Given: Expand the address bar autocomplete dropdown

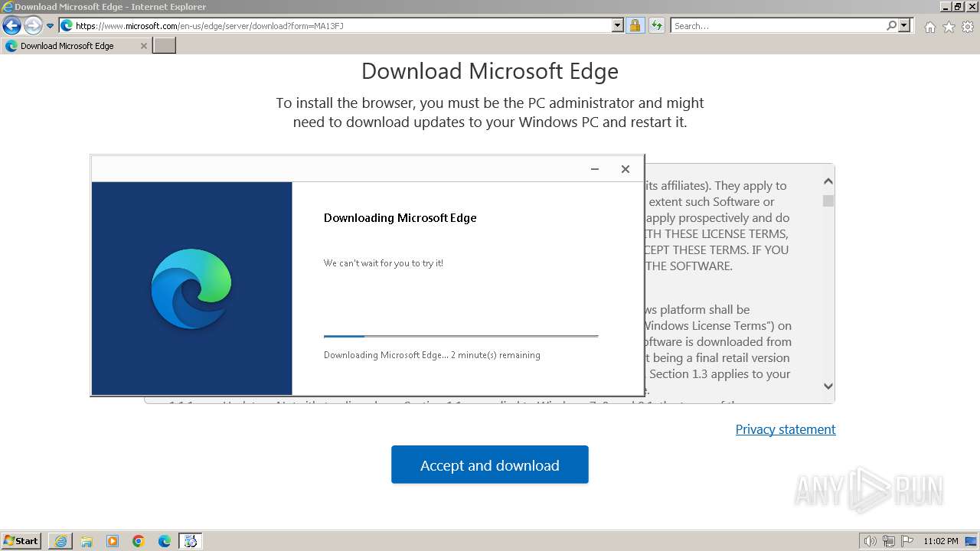Looking at the screenshot, I should [x=618, y=26].
